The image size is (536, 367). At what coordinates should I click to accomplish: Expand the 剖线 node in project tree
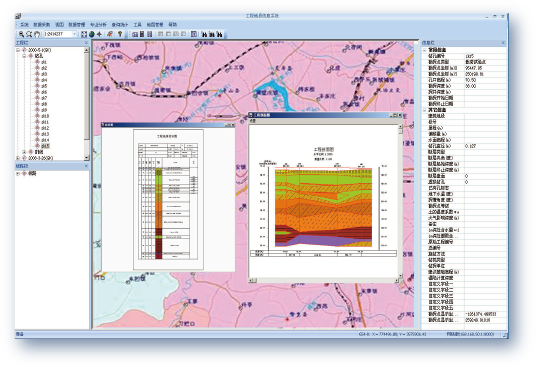(x=24, y=152)
